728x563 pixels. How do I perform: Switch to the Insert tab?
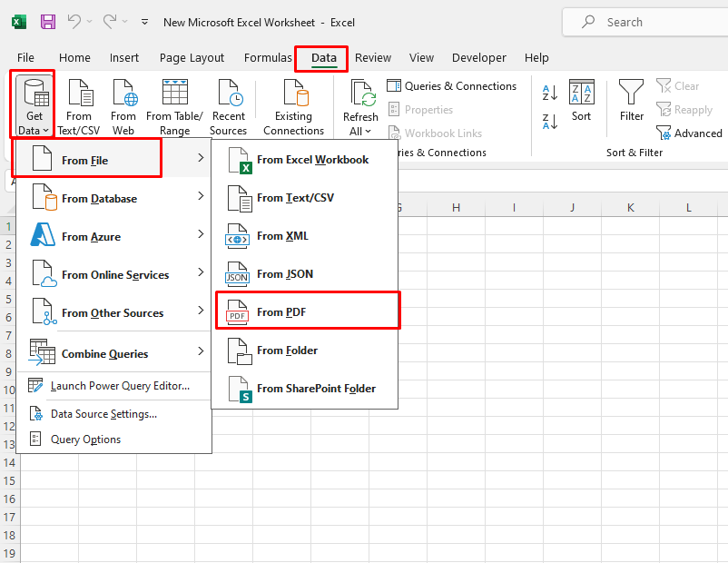coord(124,57)
